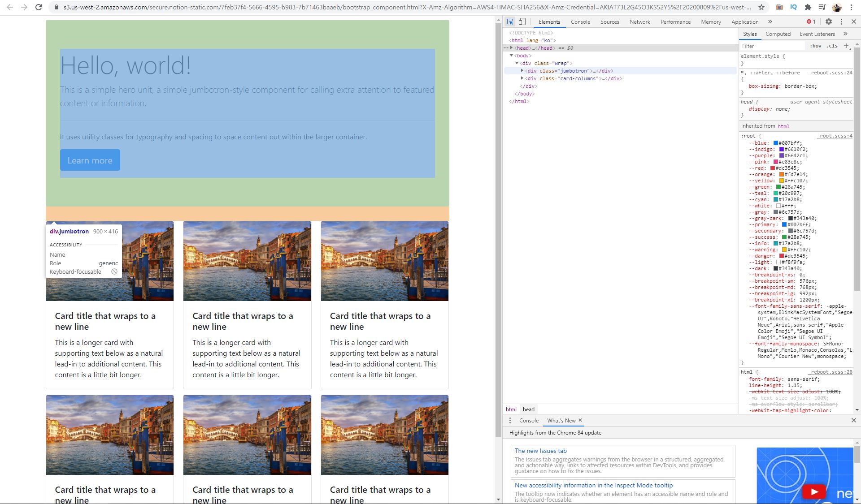Expand the jumbotron div node

tap(522, 71)
